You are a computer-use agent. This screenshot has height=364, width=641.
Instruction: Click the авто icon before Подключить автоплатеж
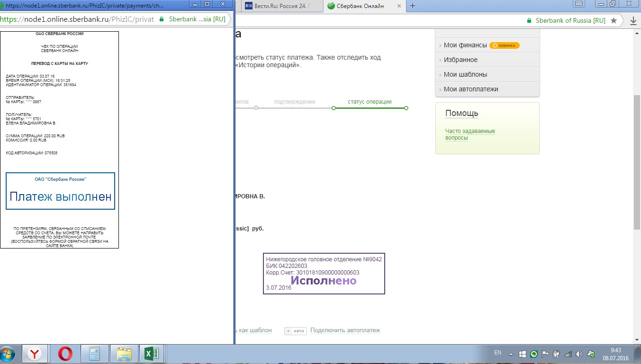(x=296, y=331)
